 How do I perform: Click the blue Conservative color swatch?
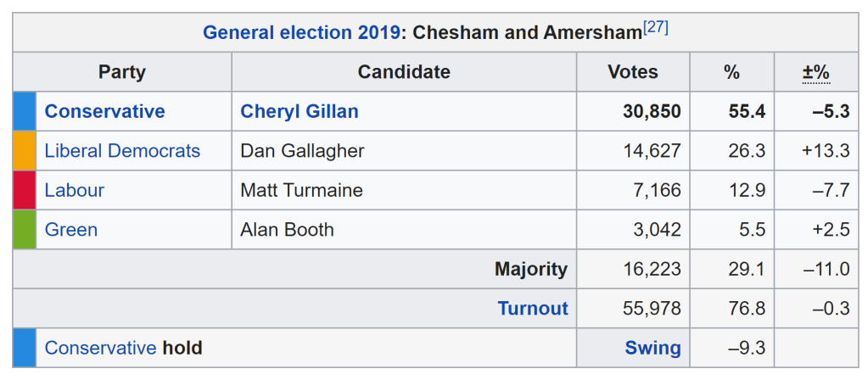[x=25, y=111]
